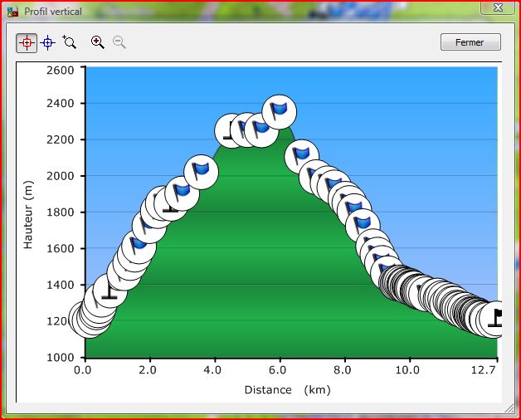Select the blue flag waypoint near 2000 m ascent
Screen dimensions: 521x420
(x=201, y=170)
